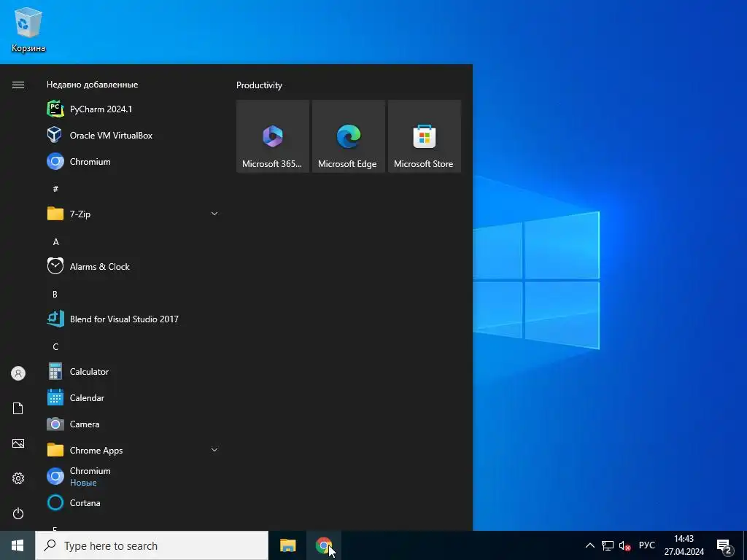Open the Chrome Apps folder

tap(133, 450)
